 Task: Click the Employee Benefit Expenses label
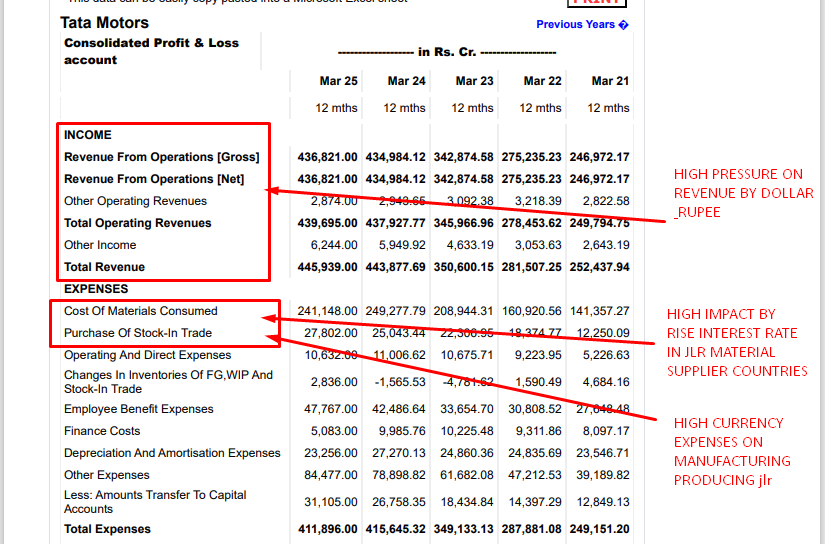coord(138,409)
